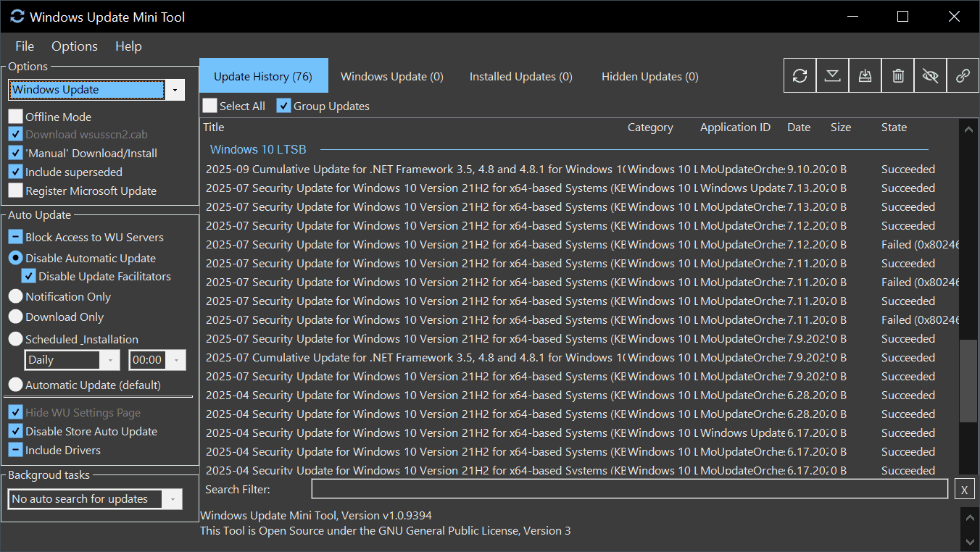
Task: Click inside the Search Filter text field
Action: [629, 489]
